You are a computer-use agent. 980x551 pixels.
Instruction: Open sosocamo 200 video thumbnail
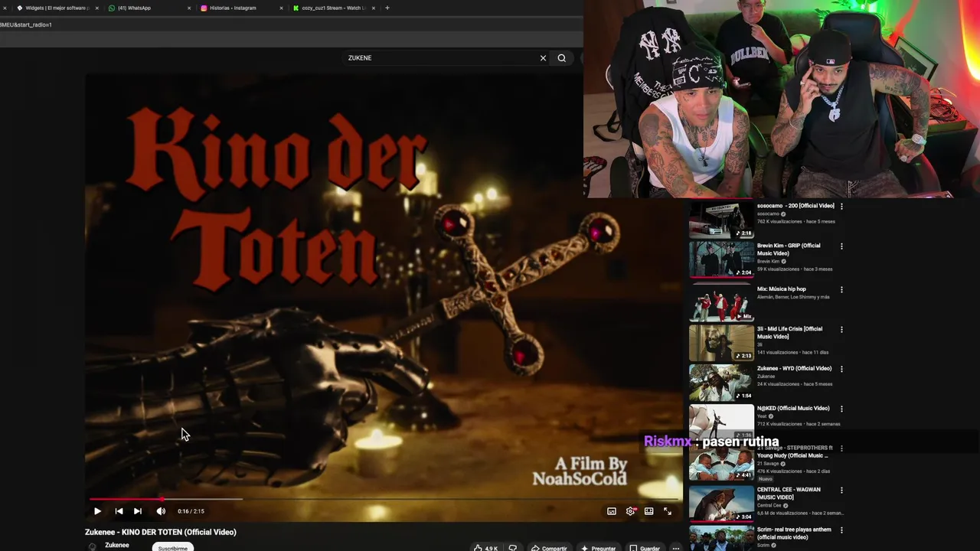[721, 220]
